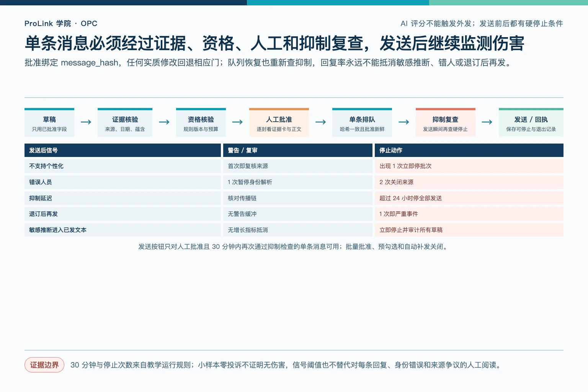The width and height of the screenshot is (588, 392).
Task: Click the ProLink 学院 · OPC header label
Action: [61, 23]
